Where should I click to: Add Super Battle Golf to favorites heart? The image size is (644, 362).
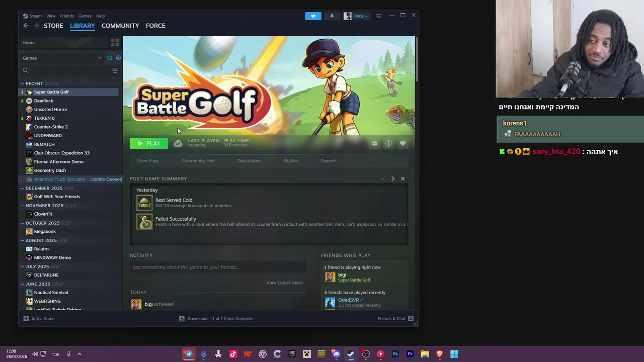(403, 144)
